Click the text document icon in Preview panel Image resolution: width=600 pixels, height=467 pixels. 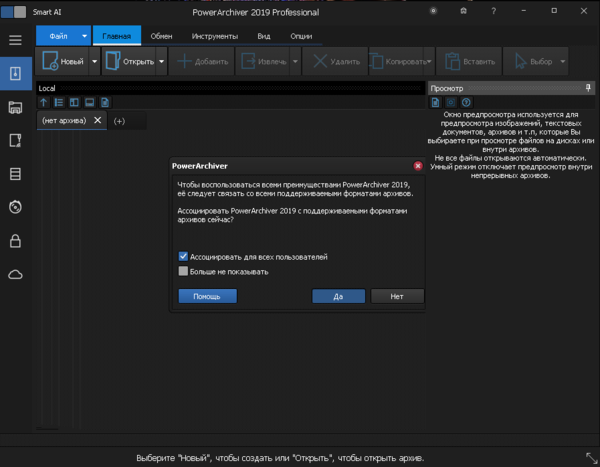click(x=435, y=102)
